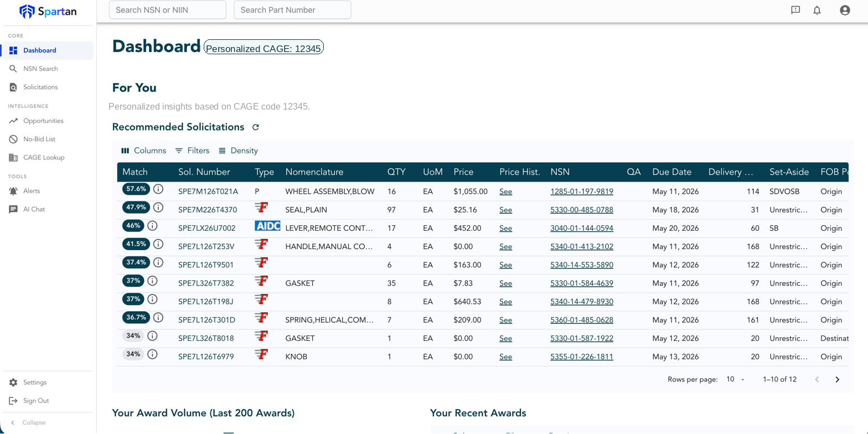Select the SDVOSB set-aside cell

tap(784, 192)
